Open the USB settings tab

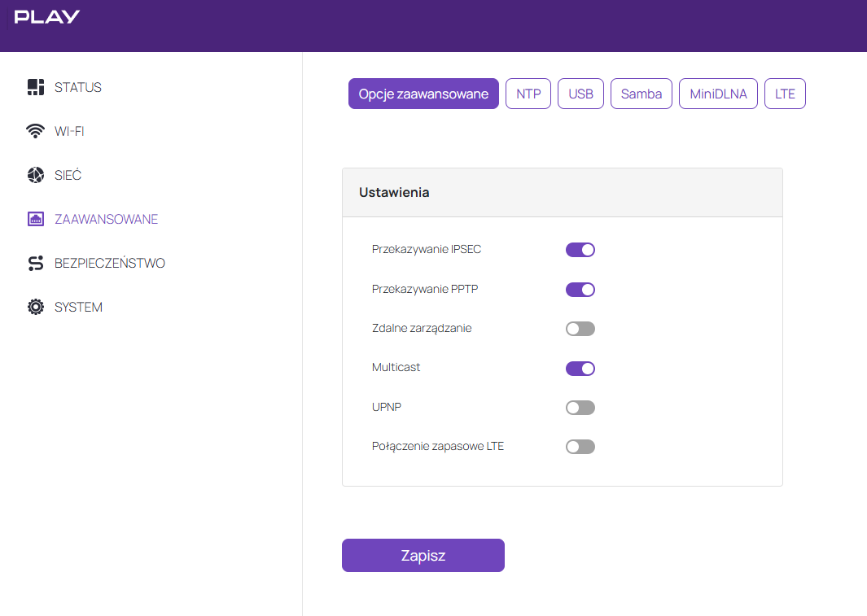[580, 94]
